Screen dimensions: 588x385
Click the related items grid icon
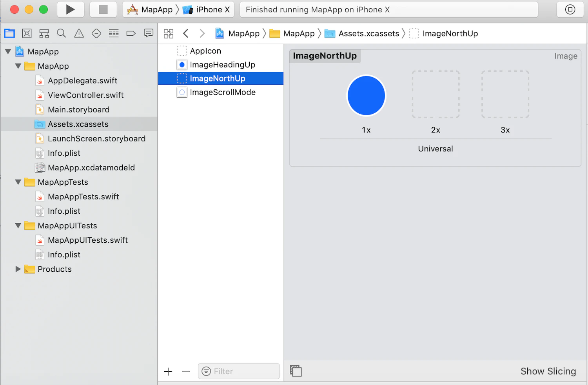(x=169, y=33)
